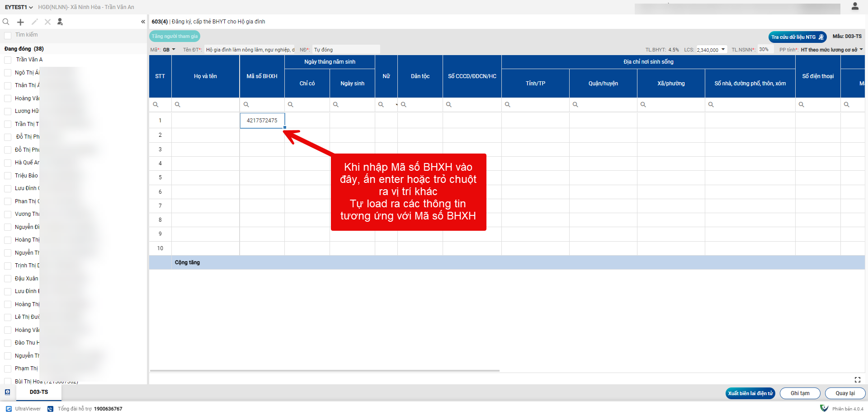
Task: Click the remove user icon in sidebar toolbar
Action: click(x=60, y=22)
